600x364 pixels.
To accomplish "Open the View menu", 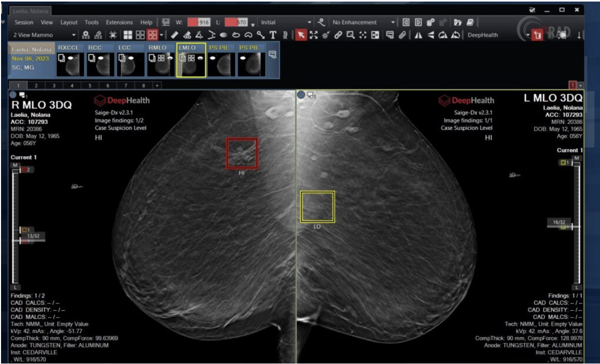I will point(47,22).
